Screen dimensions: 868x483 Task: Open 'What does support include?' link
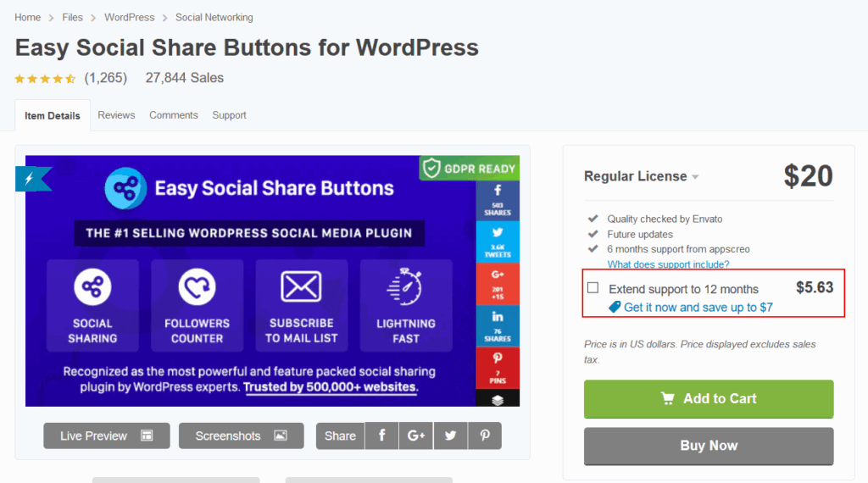pos(668,264)
